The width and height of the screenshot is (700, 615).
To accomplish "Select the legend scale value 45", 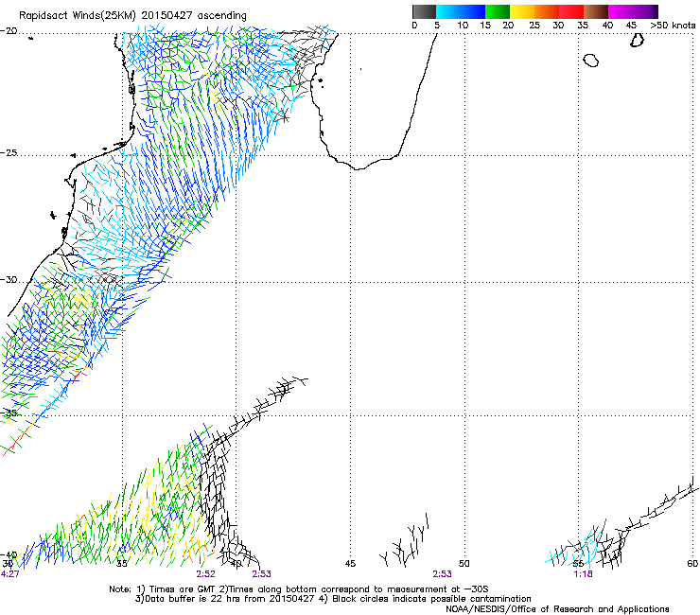I will [631, 26].
